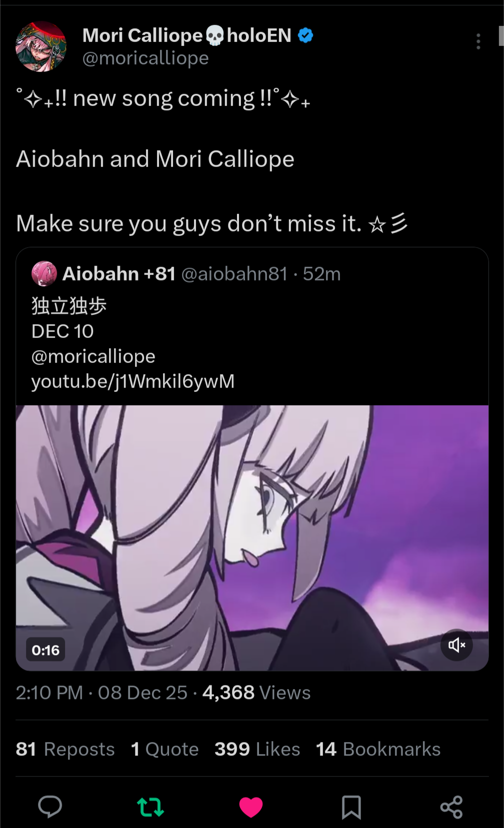View the 1 Quote list

(165, 749)
